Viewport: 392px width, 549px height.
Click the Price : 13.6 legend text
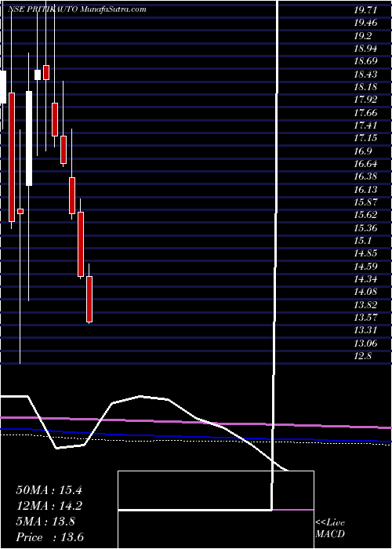click(49, 537)
